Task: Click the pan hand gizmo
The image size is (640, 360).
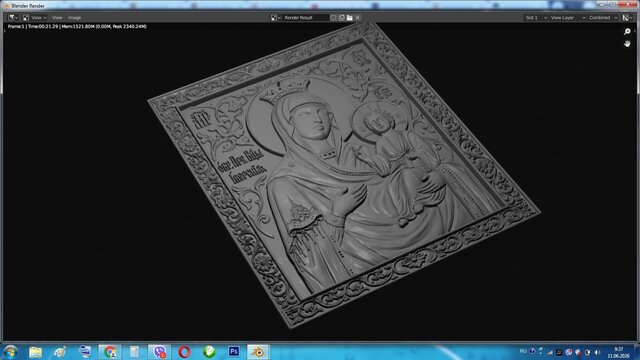Action: pos(627,43)
